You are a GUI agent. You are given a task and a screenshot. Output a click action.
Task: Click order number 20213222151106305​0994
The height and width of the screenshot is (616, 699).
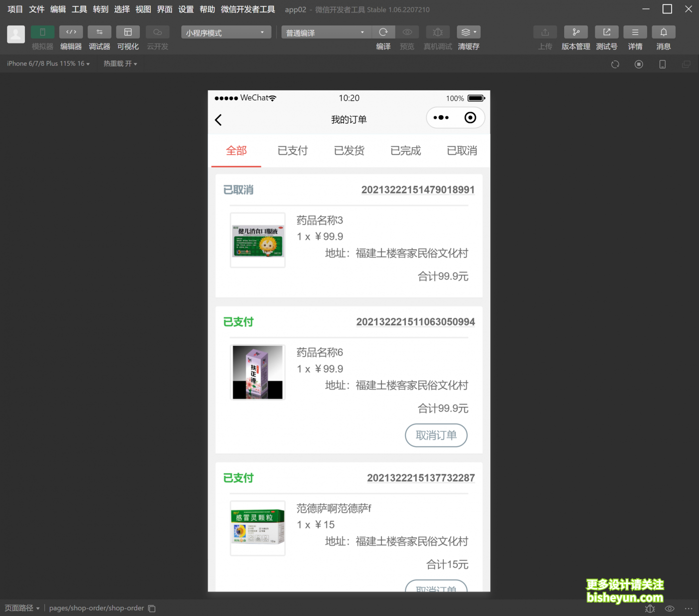click(415, 322)
